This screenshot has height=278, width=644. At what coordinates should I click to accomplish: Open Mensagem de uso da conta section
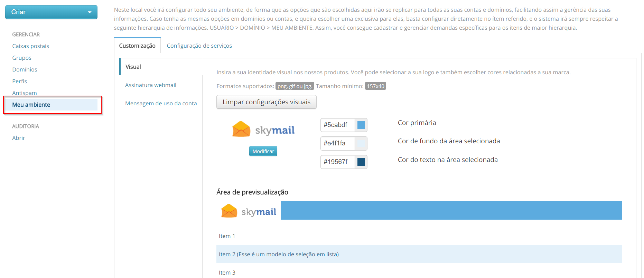[161, 103]
